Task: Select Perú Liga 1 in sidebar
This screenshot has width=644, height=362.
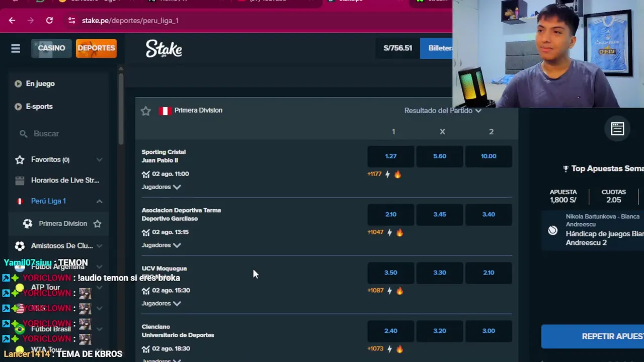Action: [48, 201]
